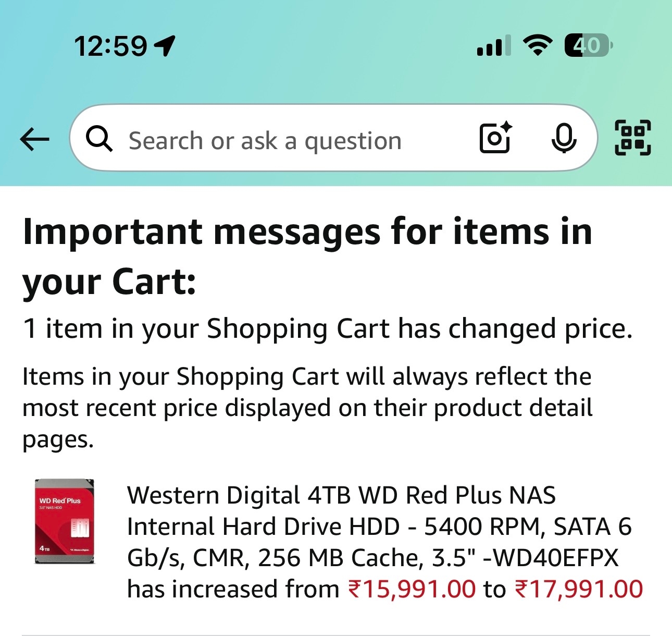The image size is (672, 636).
Task: Tap the location arrow in status bar
Action: pyautogui.click(x=166, y=46)
